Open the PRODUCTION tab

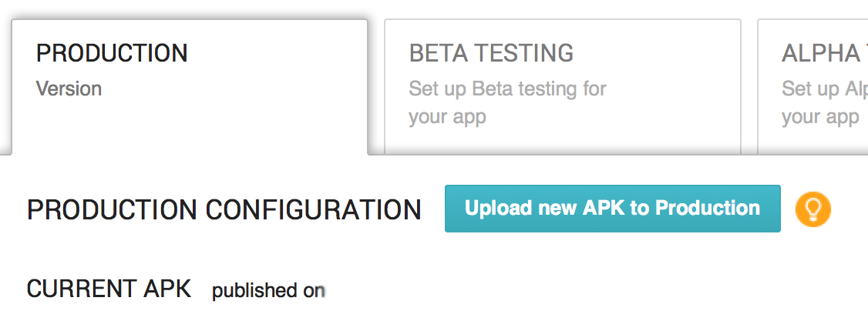tap(190, 87)
